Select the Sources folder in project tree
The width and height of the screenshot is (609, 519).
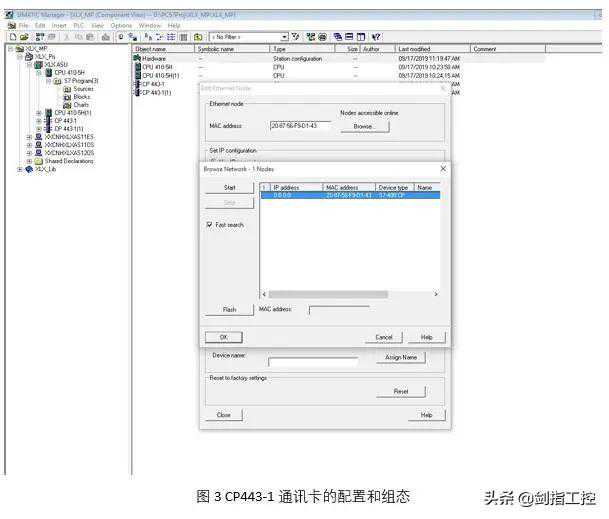(82, 89)
